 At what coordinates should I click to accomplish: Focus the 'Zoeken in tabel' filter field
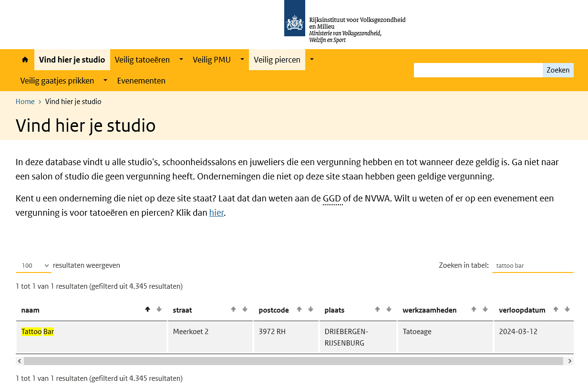532,266
